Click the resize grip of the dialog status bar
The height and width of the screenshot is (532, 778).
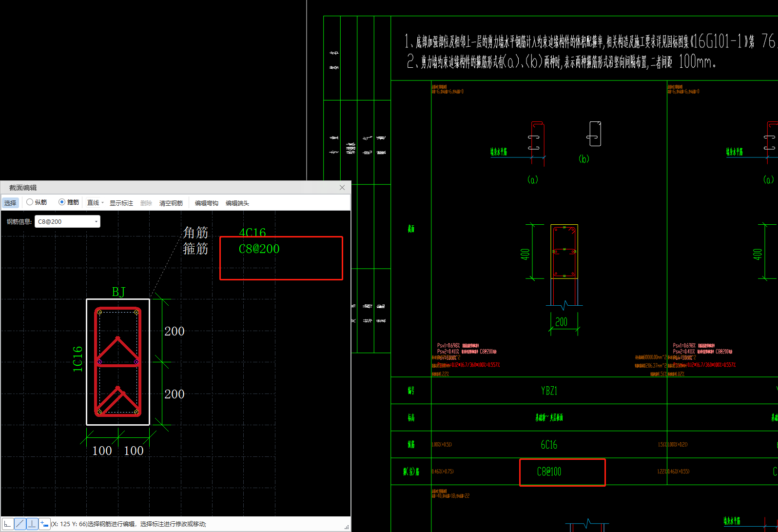347,527
